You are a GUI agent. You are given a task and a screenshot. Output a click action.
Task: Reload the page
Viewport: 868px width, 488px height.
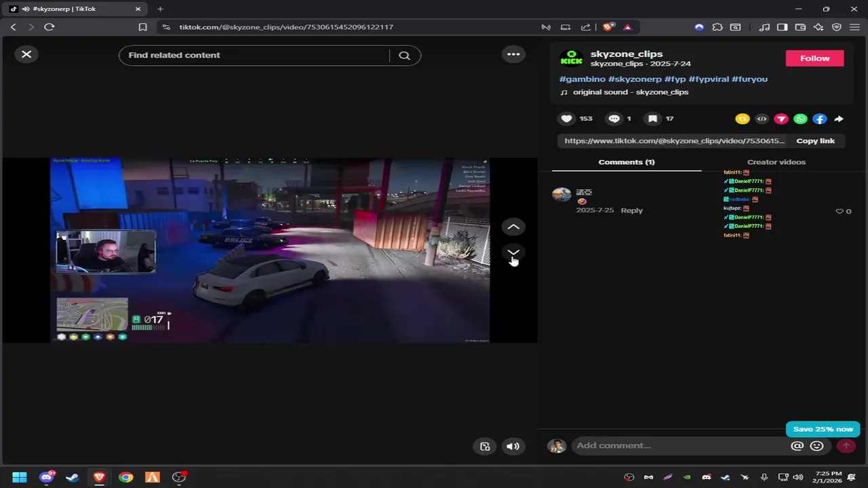49,27
